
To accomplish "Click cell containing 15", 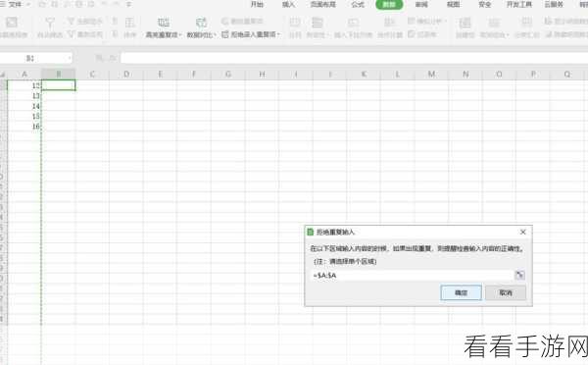I will click(24, 116).
